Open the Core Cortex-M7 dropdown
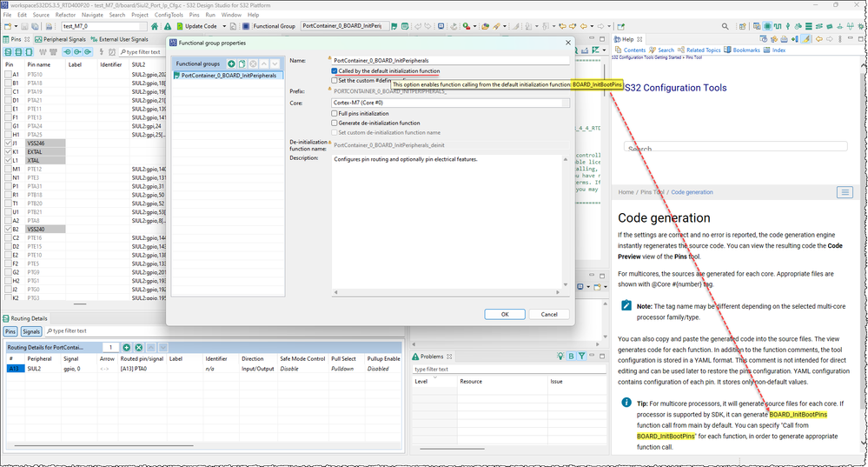The height and width of the screenshot is (467, 868). (451, 103)
